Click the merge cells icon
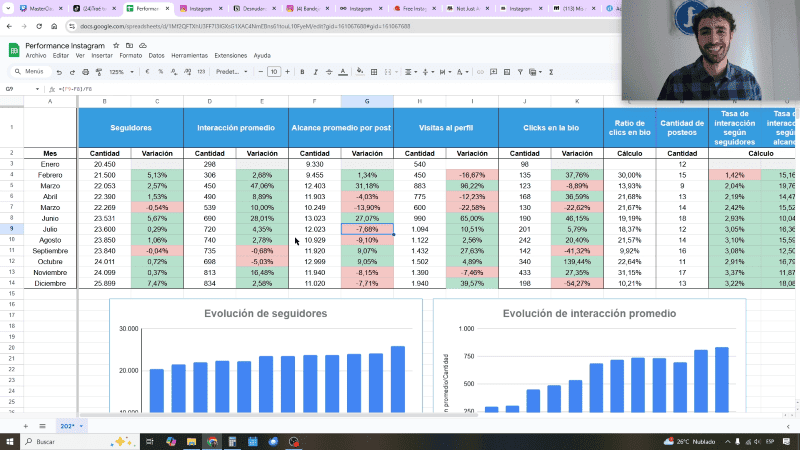The height and width of the screenshot is (450, 800). (x=388, y=72)
